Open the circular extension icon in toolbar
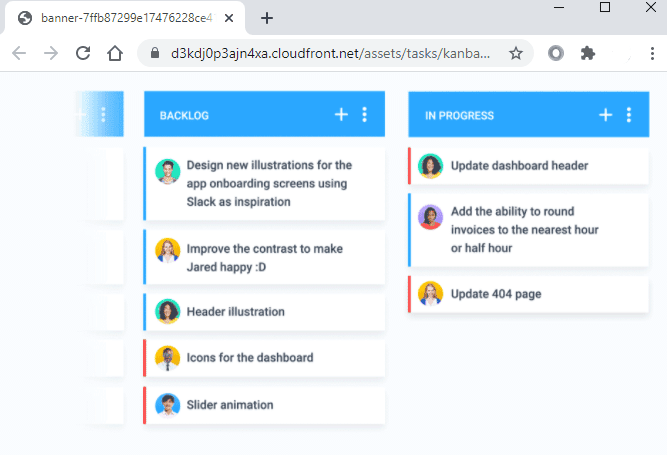Viewport: 667px width, 455px height. pos(556,54)
